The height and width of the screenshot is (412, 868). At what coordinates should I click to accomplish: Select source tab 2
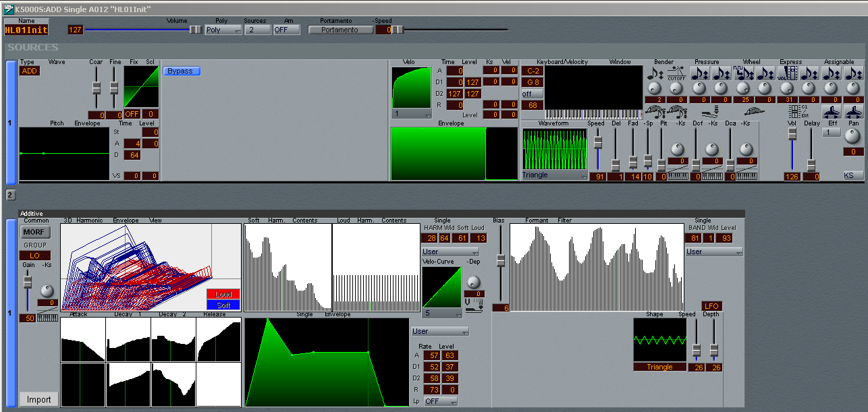11,195
